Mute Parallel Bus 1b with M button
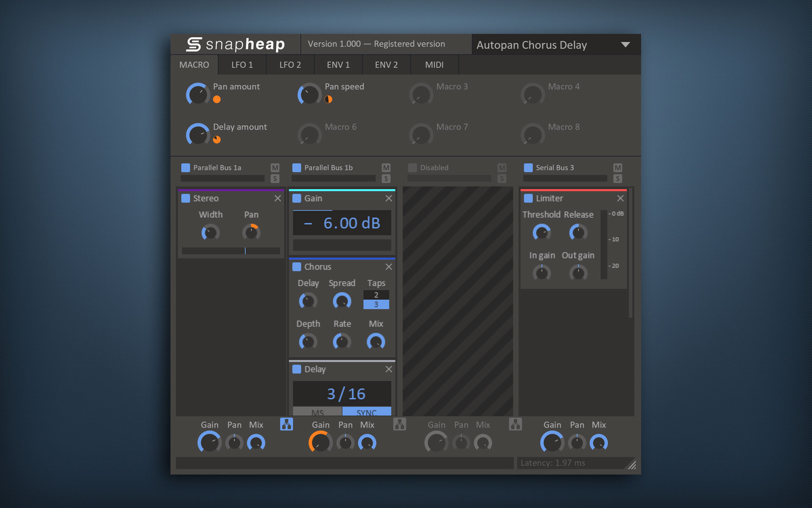The height and width of the screenshot is (508, 812). point(386,168)
